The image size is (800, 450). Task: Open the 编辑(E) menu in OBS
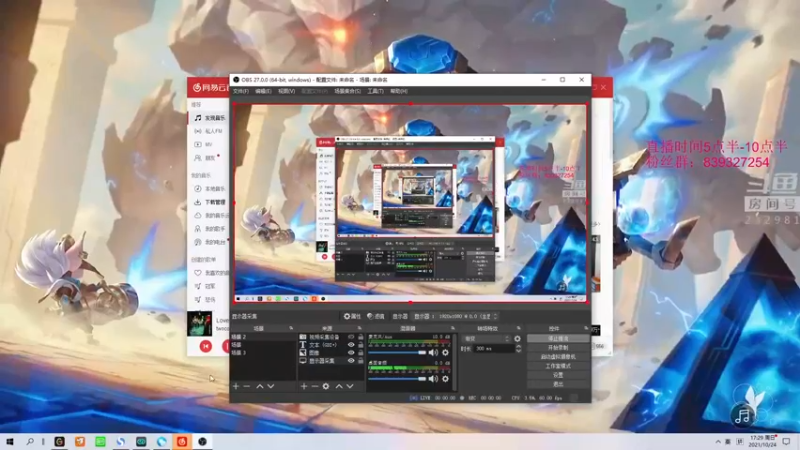pos(263,91)
